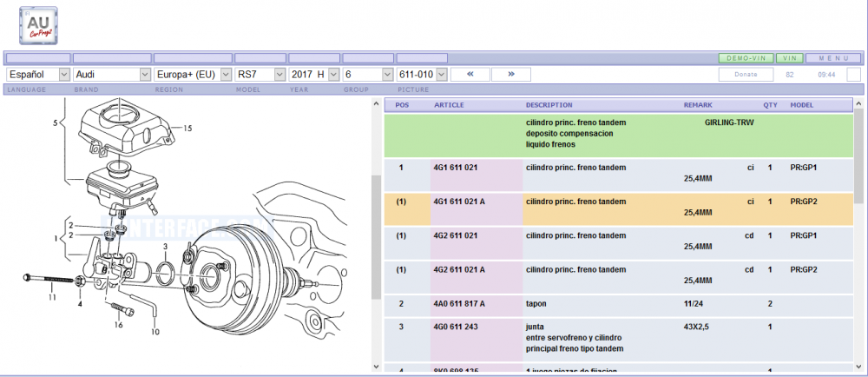
Task: Click the QTY column header
Action: pyautogui.click(x=770, y=105)
